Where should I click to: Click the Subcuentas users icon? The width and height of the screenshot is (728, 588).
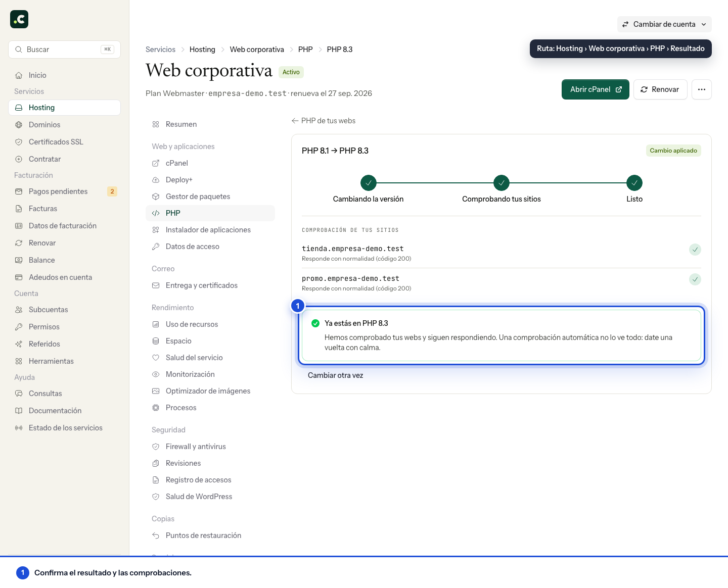(x=19, y=310)
